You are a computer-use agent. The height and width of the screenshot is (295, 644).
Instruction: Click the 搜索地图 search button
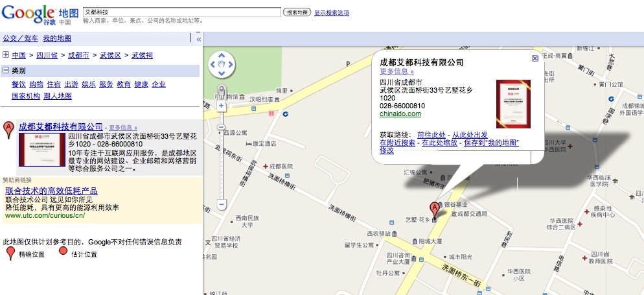pos(297,12)
